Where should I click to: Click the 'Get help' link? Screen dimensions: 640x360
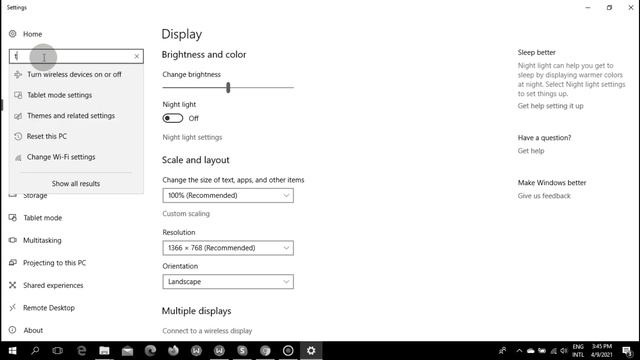pyautogui.click(x=531, y=151)
